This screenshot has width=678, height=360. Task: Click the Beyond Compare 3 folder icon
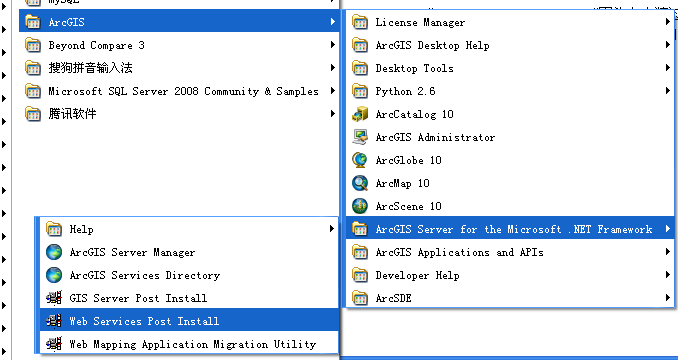pos(33,45)
